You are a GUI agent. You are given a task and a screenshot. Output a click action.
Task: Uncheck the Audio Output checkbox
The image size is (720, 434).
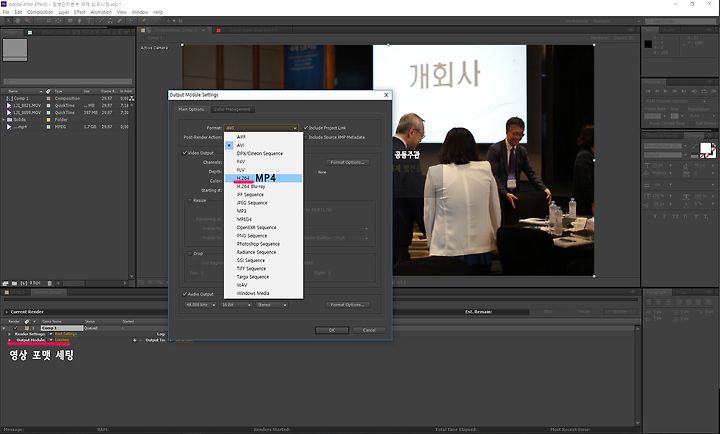click(x=185, y=294)
